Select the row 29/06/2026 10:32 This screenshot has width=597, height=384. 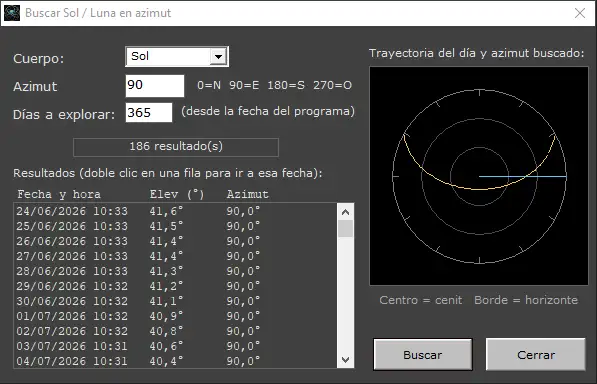point(175,286)
